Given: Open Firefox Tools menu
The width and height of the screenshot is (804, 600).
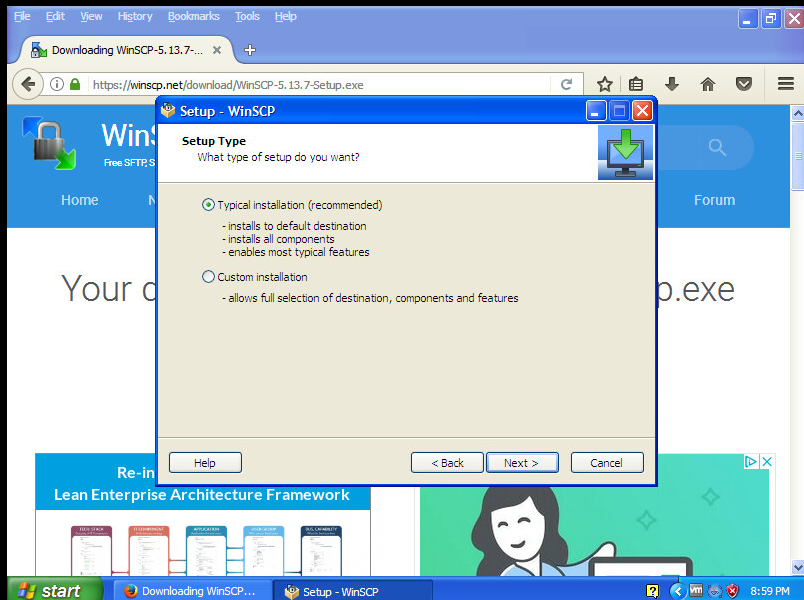Looking at the screenshot, I should coord(247,16).
